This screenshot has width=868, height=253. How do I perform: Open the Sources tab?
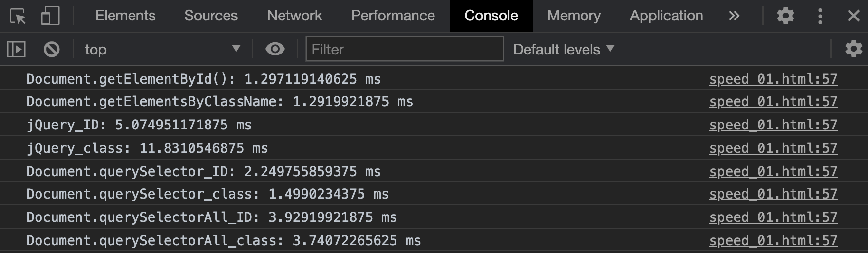[211, 16]
